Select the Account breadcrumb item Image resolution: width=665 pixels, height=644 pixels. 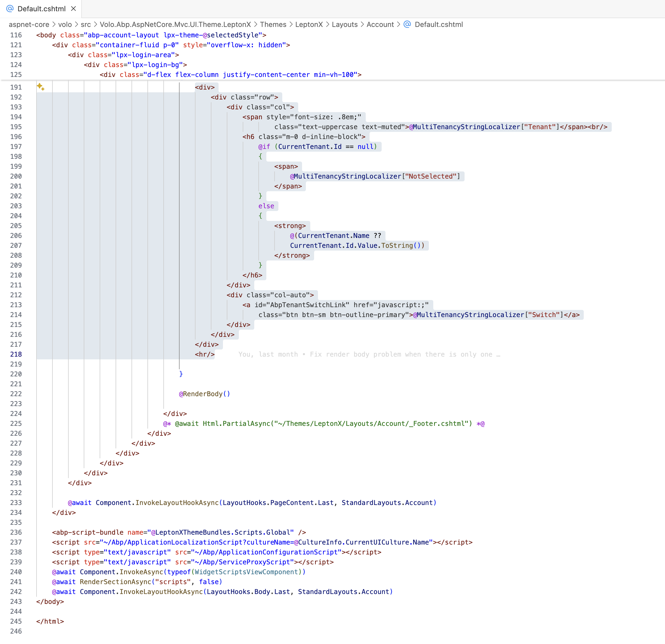tap(380, 24)
